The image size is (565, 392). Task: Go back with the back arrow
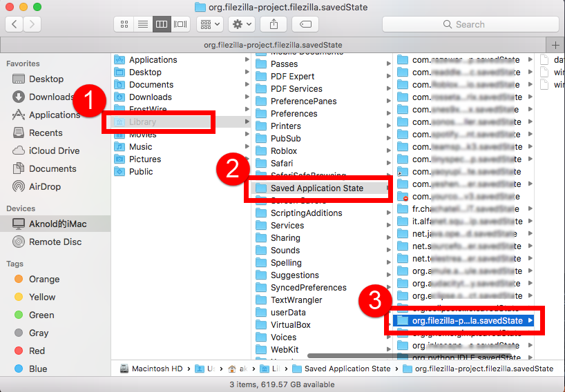pyautogui.click(x=15, y=24)
